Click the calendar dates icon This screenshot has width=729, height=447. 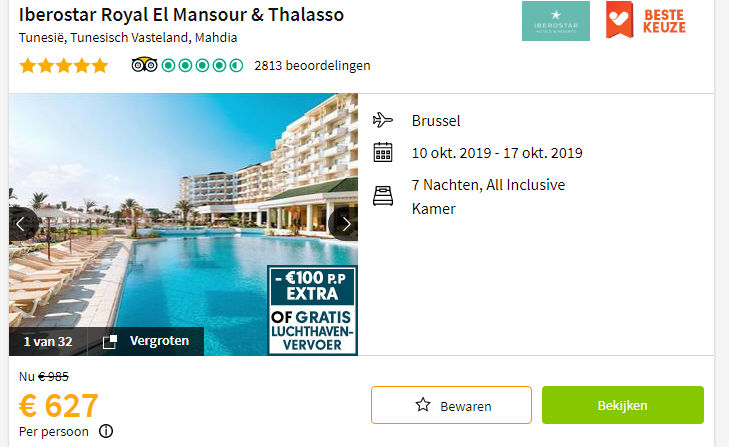[383, 152]
